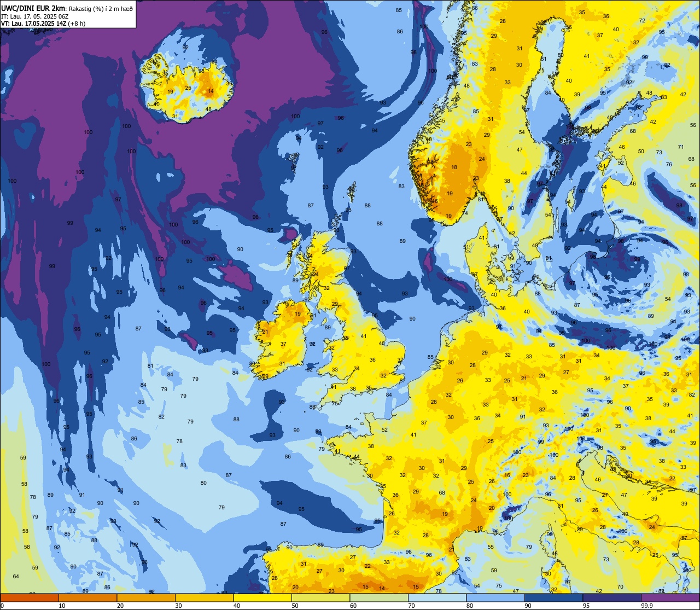
Task: Click the value 71 near right edge
Action: pos(681,147)
